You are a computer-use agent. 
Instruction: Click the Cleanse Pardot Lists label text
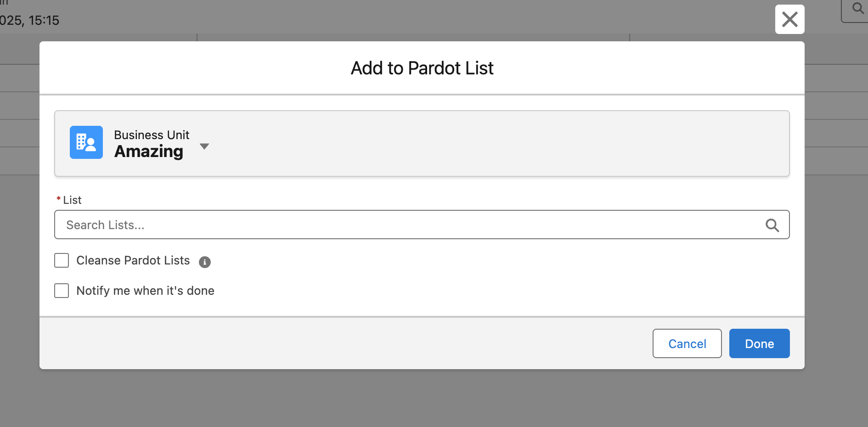pos(133,260)
